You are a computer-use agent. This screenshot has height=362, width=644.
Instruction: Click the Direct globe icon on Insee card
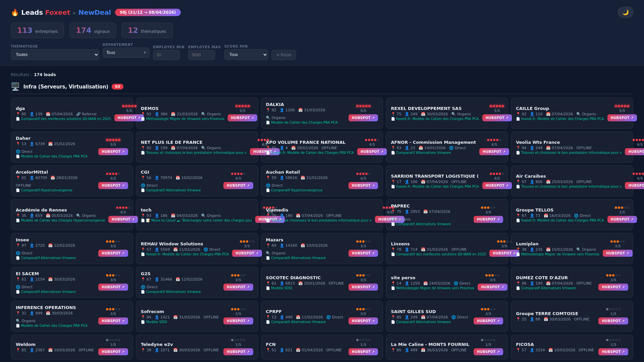18,253
